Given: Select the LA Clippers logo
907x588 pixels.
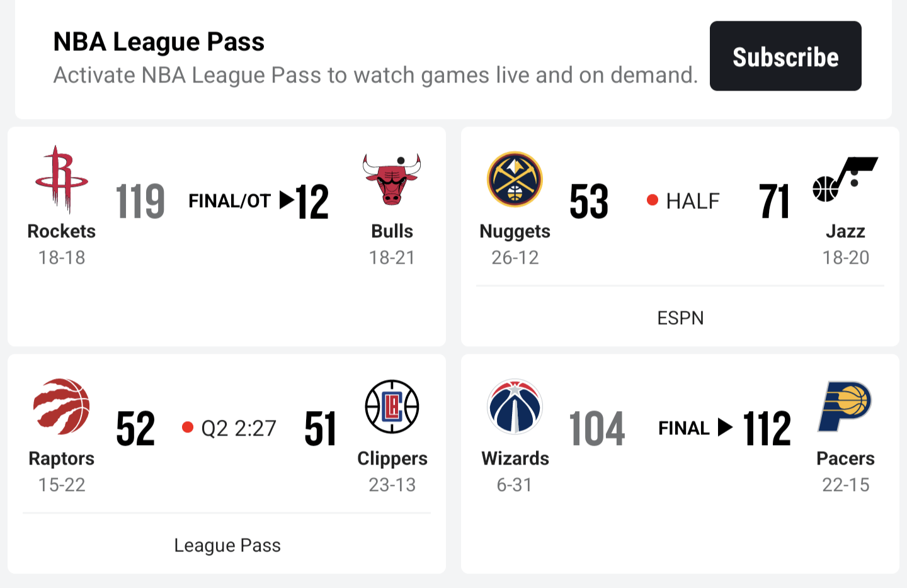Looking at the screenshot, I should (x=392, y=406).
